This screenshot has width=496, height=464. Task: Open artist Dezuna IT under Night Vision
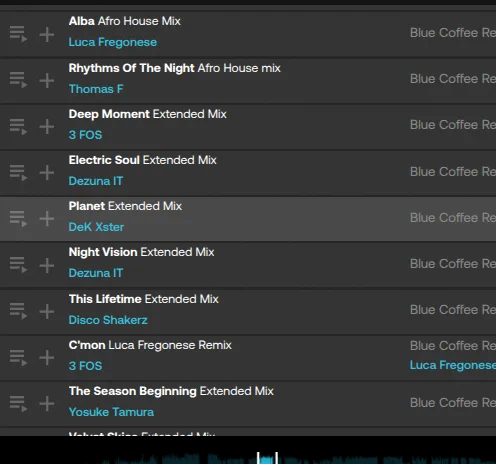click(96, 273)
